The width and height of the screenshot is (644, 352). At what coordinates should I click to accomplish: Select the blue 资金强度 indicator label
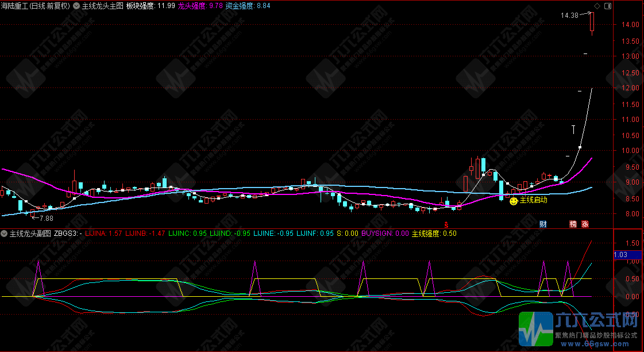point(240,6)
